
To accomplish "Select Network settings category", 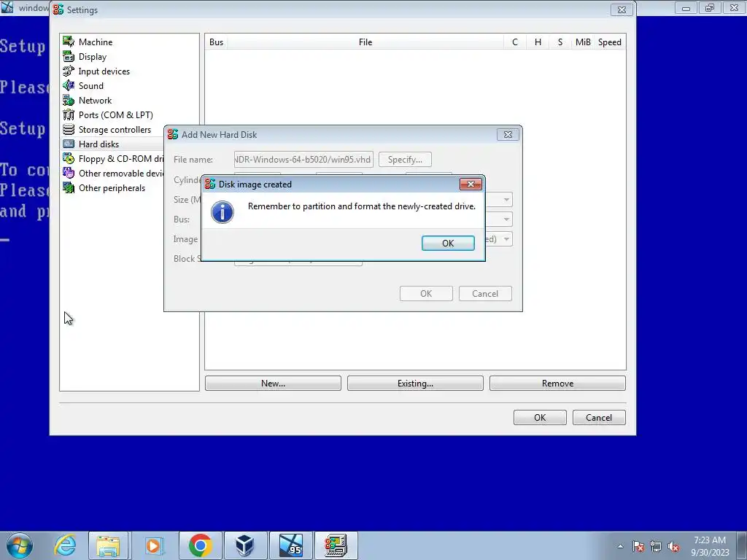I will 96,101.
